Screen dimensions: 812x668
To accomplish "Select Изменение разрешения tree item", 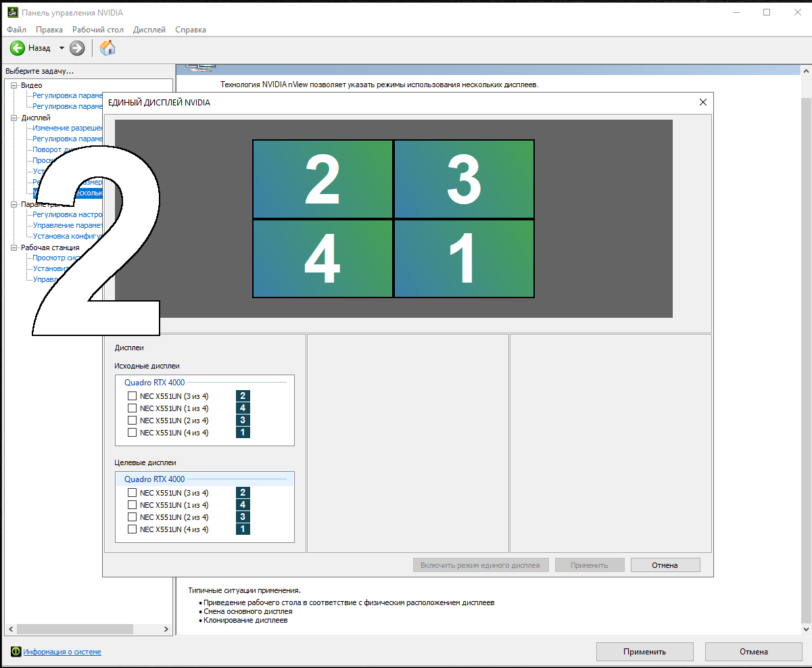I will (68, 128).
